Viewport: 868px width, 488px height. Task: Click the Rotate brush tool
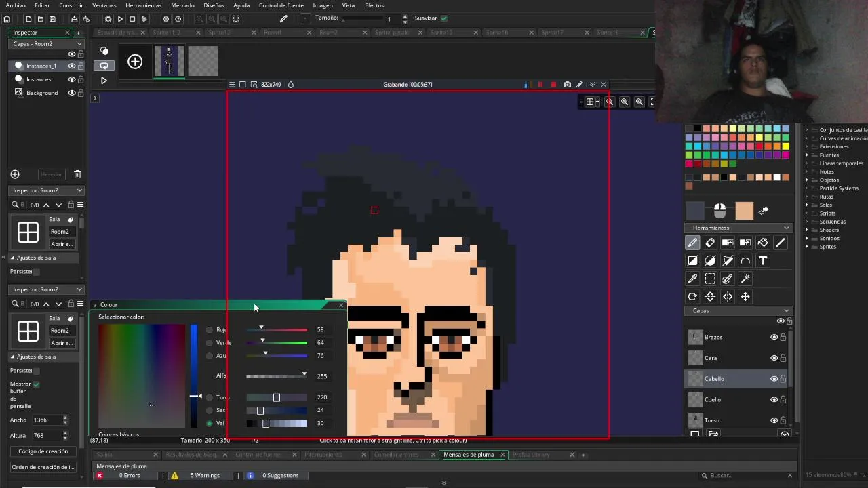coord(692,296)
